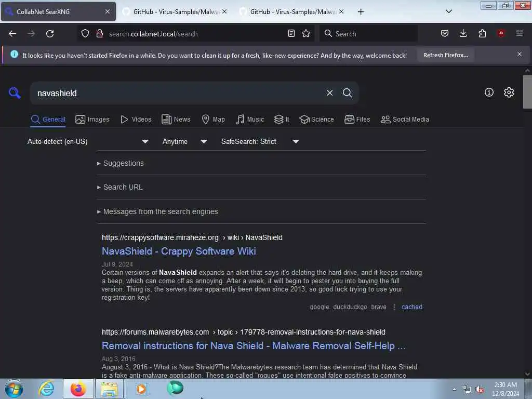The width and height of the screenshot is (532, 399).
Task: Bookmark this page with the star
Action: (306, 34)
